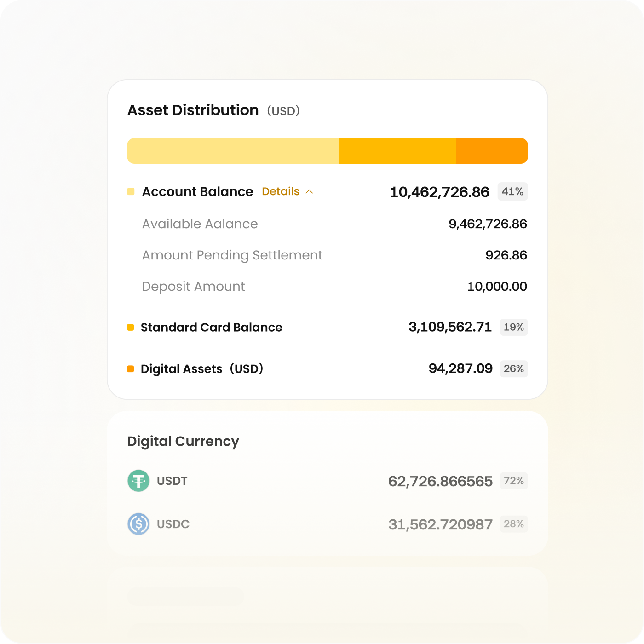The height and width of the screenshot is (644, 644).
Task: Select the USDT amount 62,726.866565
Action: [441, 481]
